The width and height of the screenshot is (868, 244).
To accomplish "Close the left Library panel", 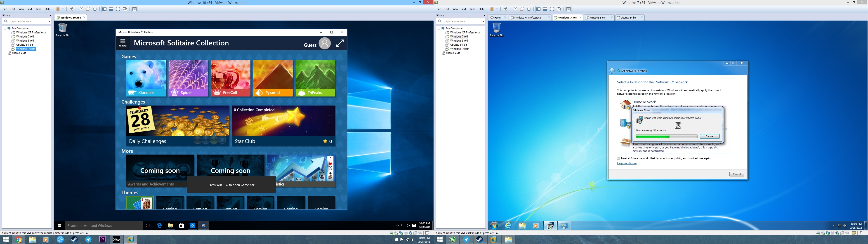I will tap(51, 16).
